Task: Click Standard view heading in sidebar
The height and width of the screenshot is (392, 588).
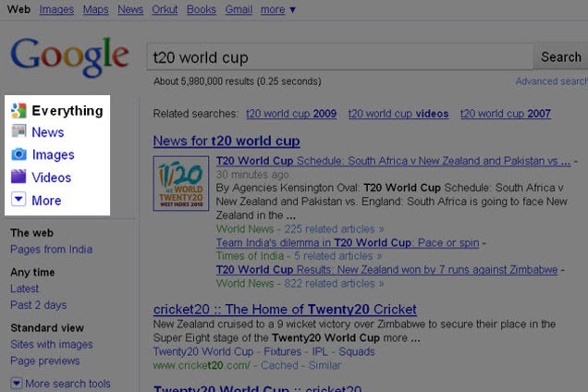Action: [47, 328]
